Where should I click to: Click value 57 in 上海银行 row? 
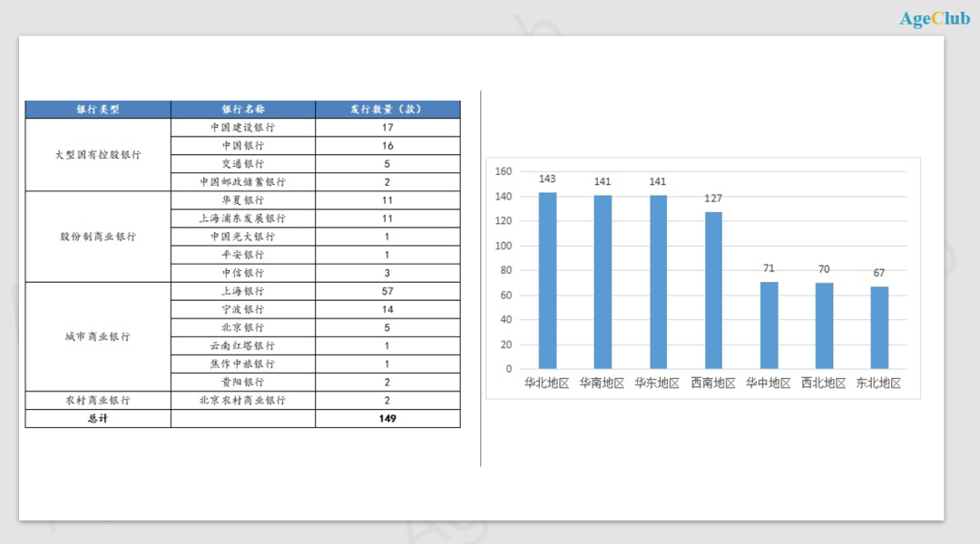(x=387, y=291)
